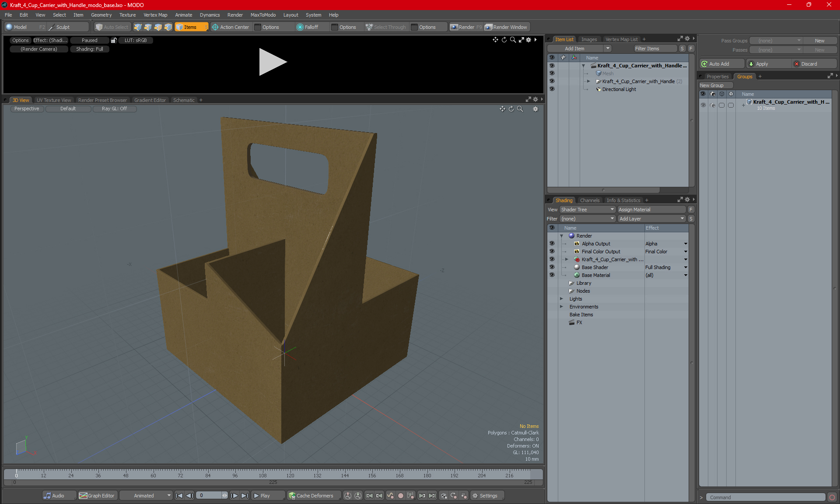Switch to UV Texture View tab
Screen dimensions: 840x504
coord(53,100)
